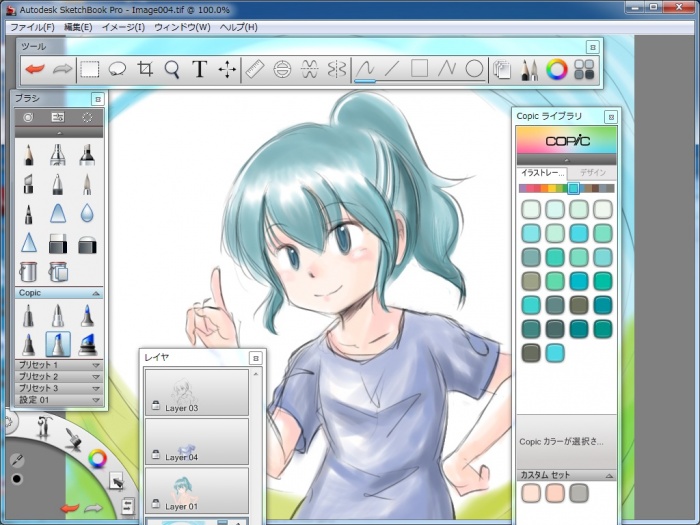This screenshot has height=525, width=700.
Task: Open the ヘルプ(H) menu
Action: pyautogui.click(x=238, y=27)
